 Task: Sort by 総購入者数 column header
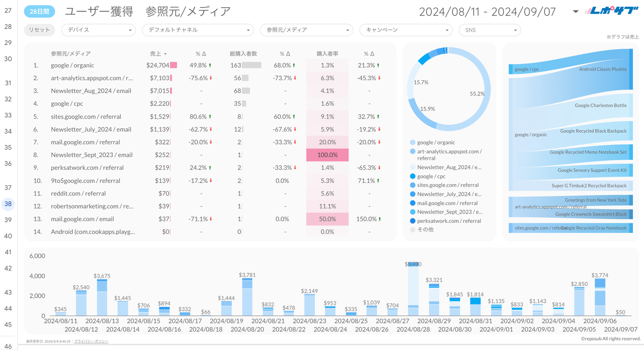pyautogui.click(x=243, y=54)
